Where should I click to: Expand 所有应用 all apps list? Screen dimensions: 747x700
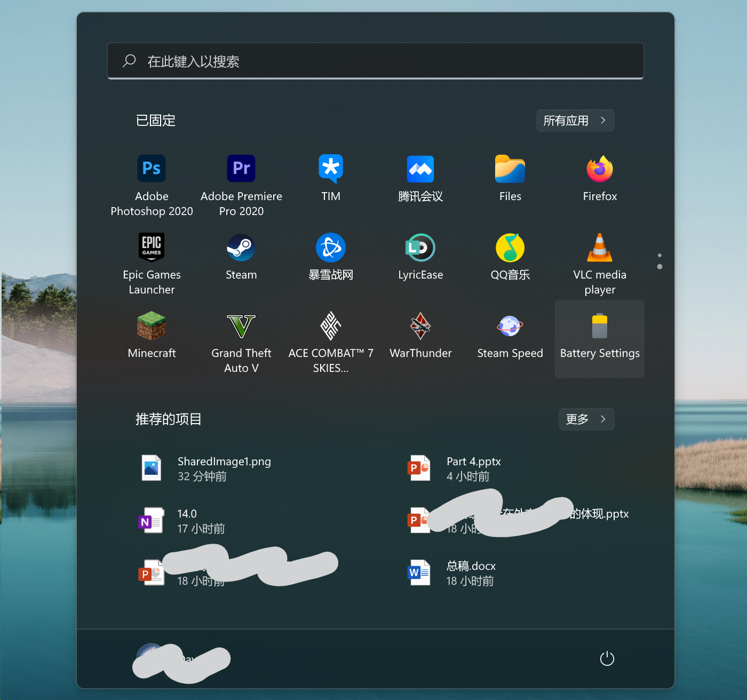click(575, 121)
